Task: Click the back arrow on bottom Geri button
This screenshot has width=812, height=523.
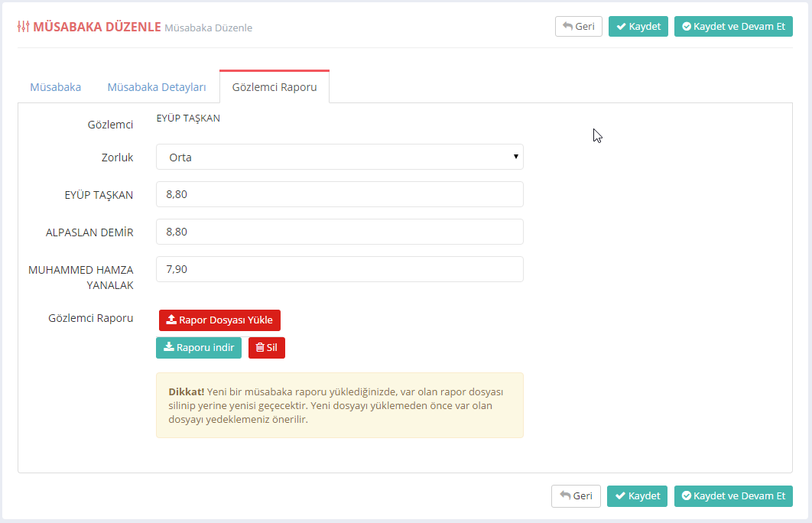Action: tap(565, 496)
